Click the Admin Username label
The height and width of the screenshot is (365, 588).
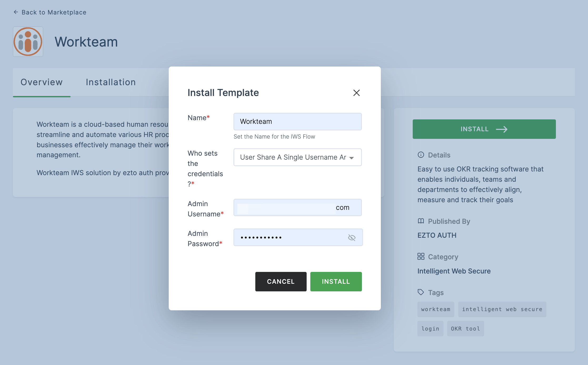206,209
